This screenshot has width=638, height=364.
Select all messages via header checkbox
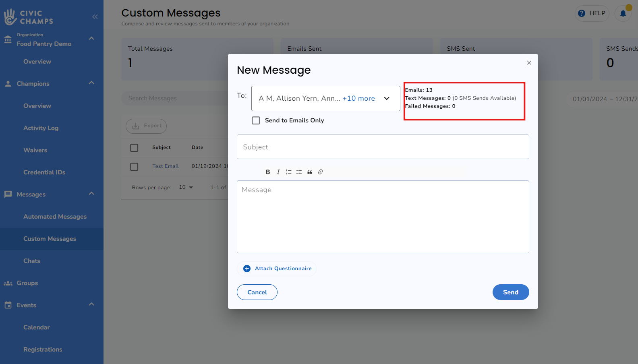click(x=134, y=148)
